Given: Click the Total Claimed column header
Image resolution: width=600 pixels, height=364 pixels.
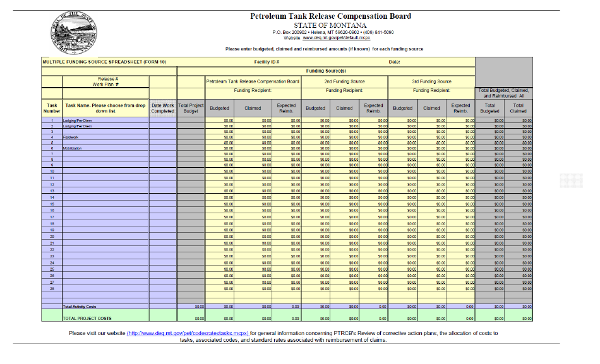Looking at the screenshot, I should coord(518,107).
